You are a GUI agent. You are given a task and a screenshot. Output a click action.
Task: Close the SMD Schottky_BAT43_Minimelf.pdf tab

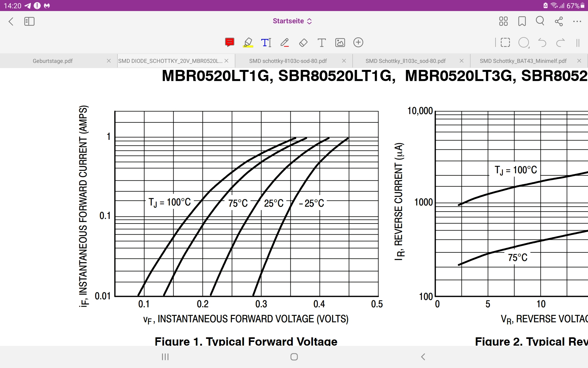(x=579, y=61)
